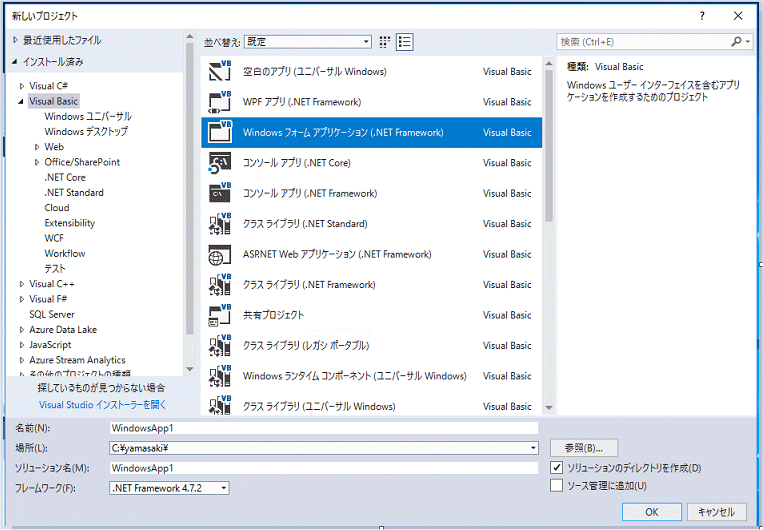Select 共有プロジェクト template name
The image size is (763, 530).
273,315
